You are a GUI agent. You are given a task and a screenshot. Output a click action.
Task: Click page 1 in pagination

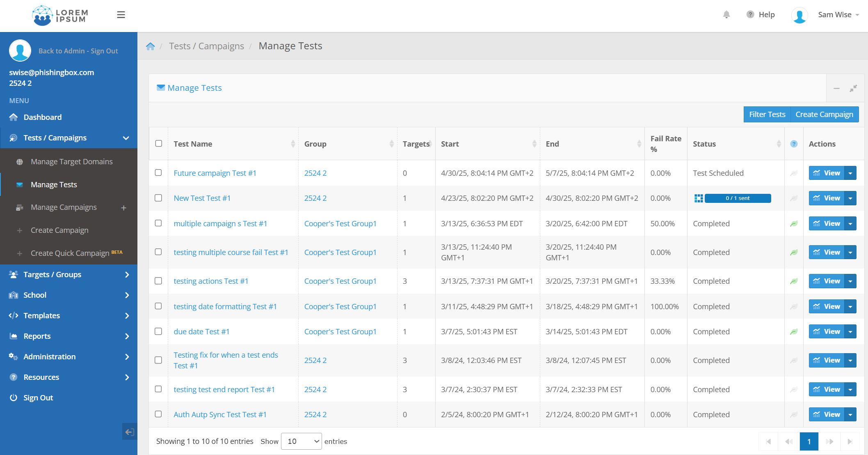[809, 441]
